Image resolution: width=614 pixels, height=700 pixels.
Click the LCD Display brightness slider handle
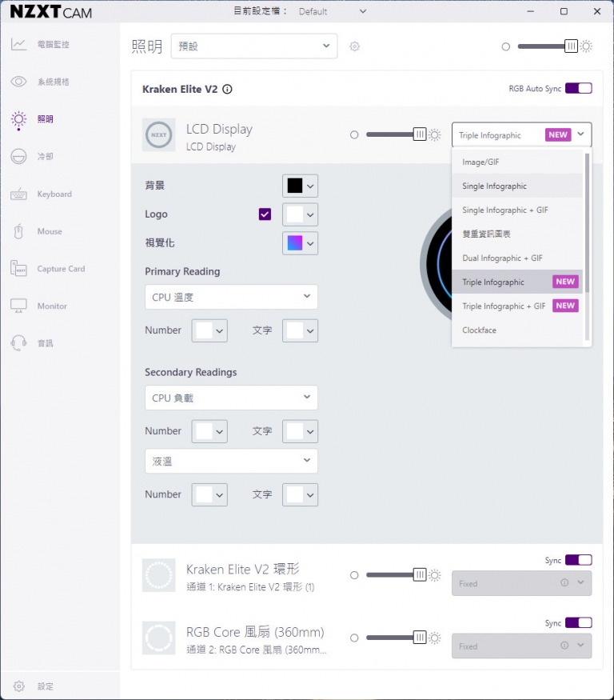(420, 134)
